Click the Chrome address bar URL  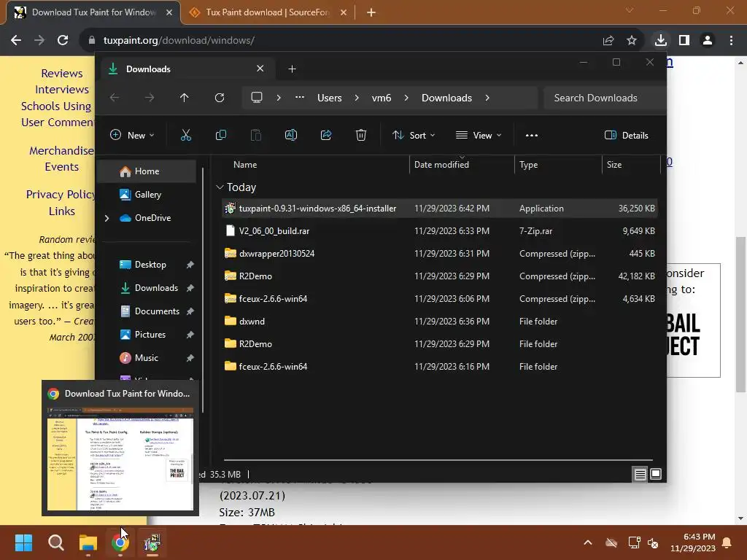point(179,41)
